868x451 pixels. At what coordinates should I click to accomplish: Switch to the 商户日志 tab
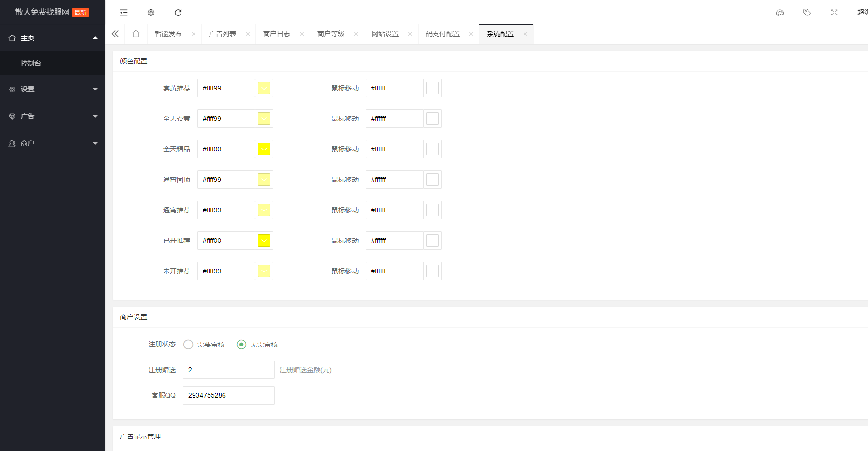[277, 34]
